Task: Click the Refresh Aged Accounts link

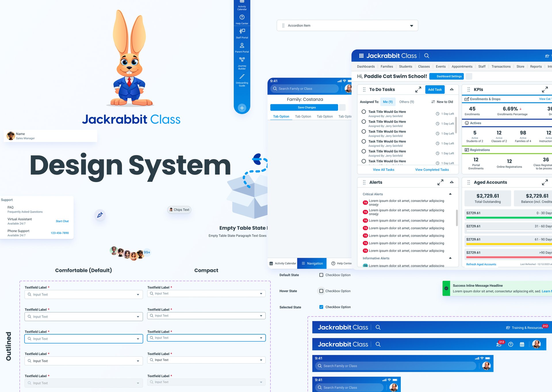Action: point(481,264)
